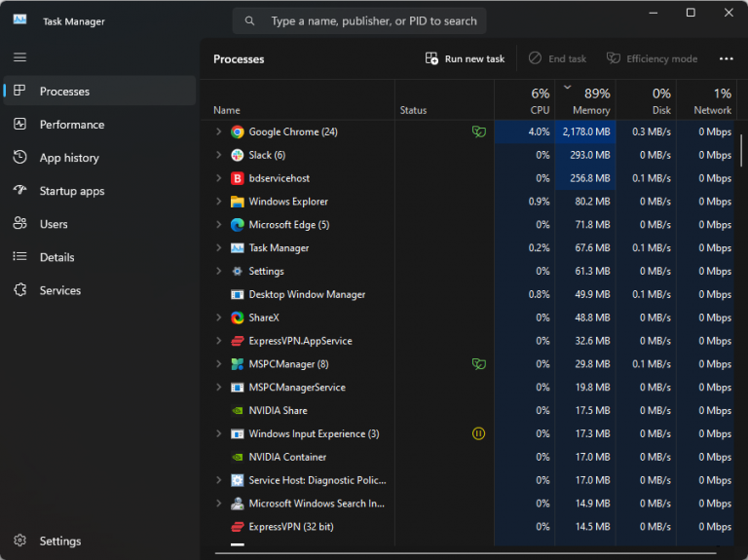Viewport: 748px width, 560px height.
Task: Open the three-dot more options menu
Action: click(x=726, y=58)
